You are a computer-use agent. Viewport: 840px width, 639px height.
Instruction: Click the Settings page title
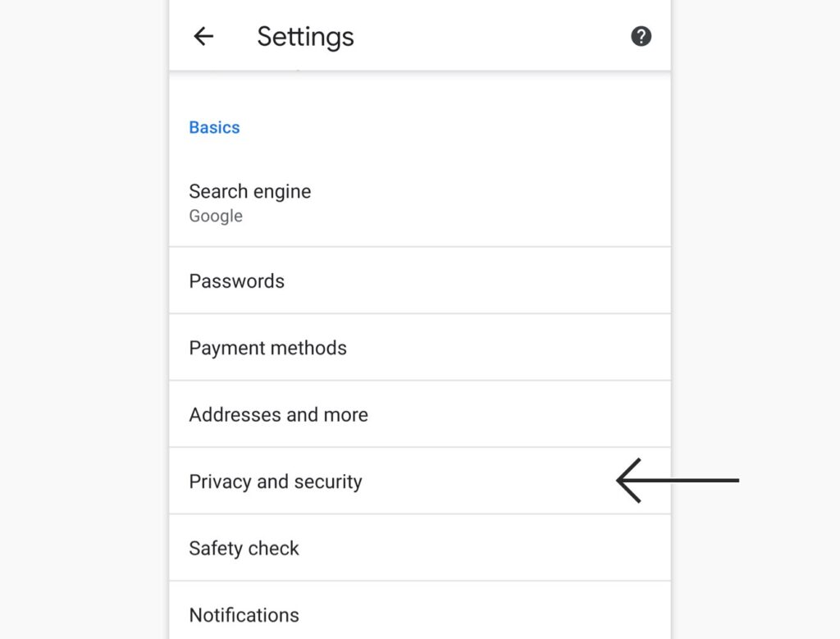click(x=305, y=36)
